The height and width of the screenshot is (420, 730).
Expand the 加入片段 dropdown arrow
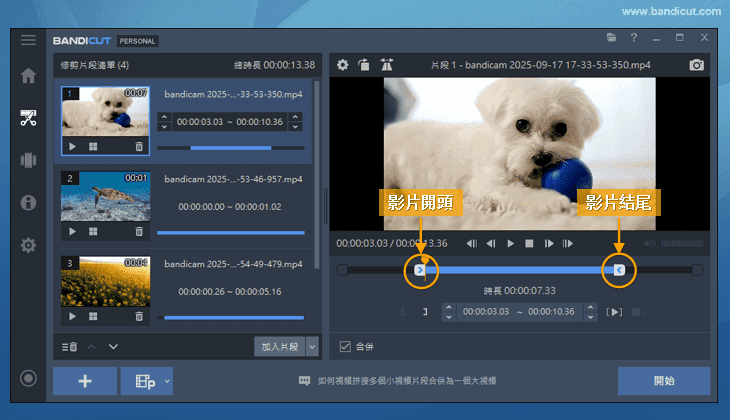(312, 346)
